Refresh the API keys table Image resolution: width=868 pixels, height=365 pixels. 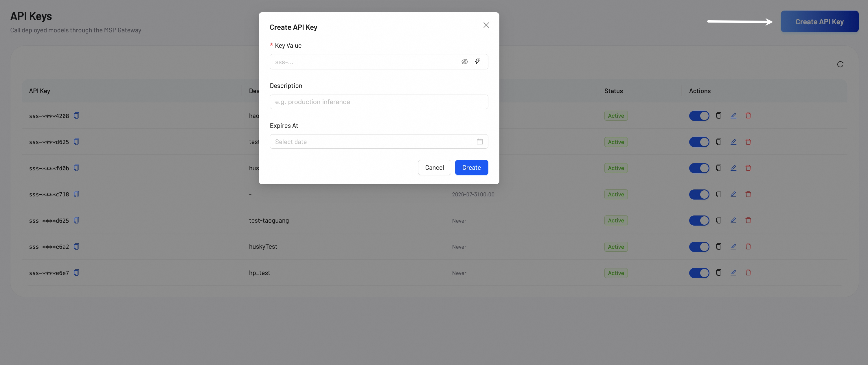tap(840, 64)
